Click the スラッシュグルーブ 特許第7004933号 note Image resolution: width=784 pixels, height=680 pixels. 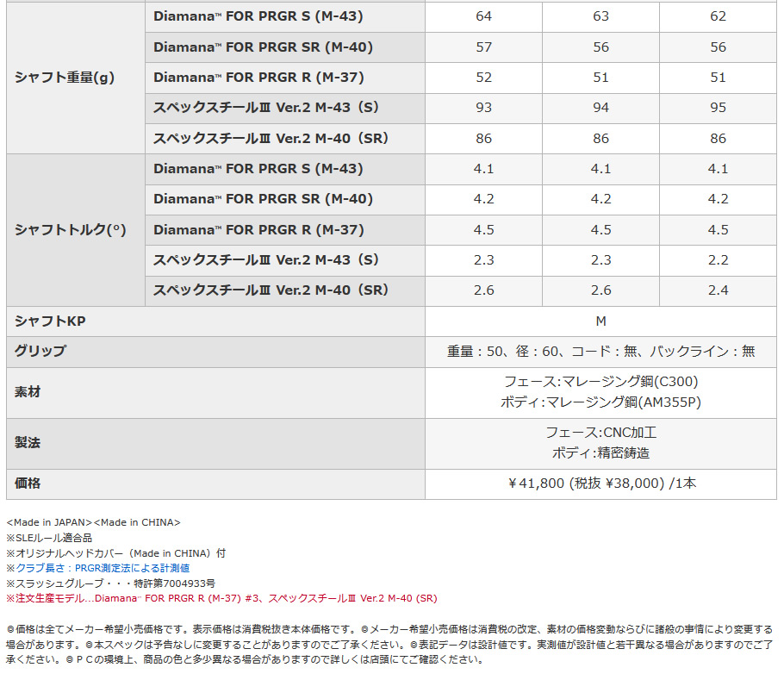coord(111,583)
